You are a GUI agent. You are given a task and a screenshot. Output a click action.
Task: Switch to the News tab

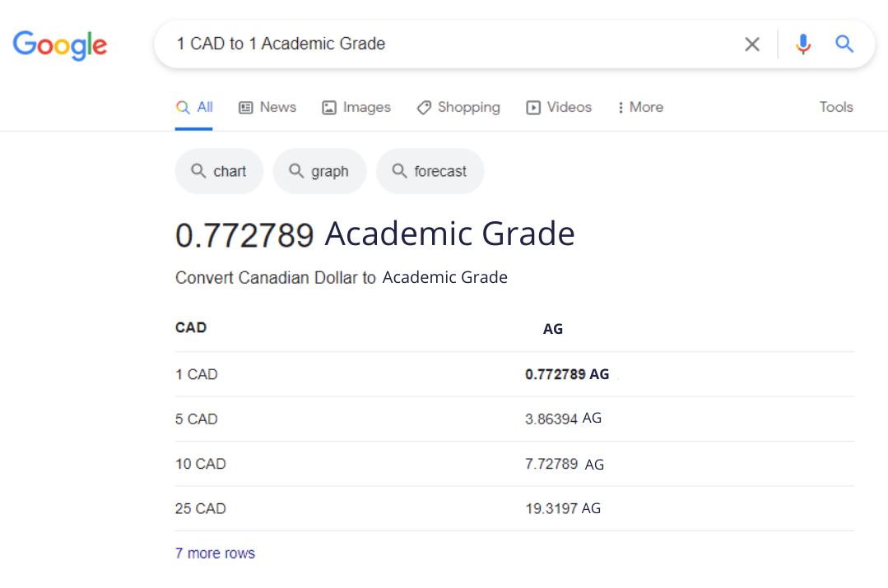tap(267, 107)
